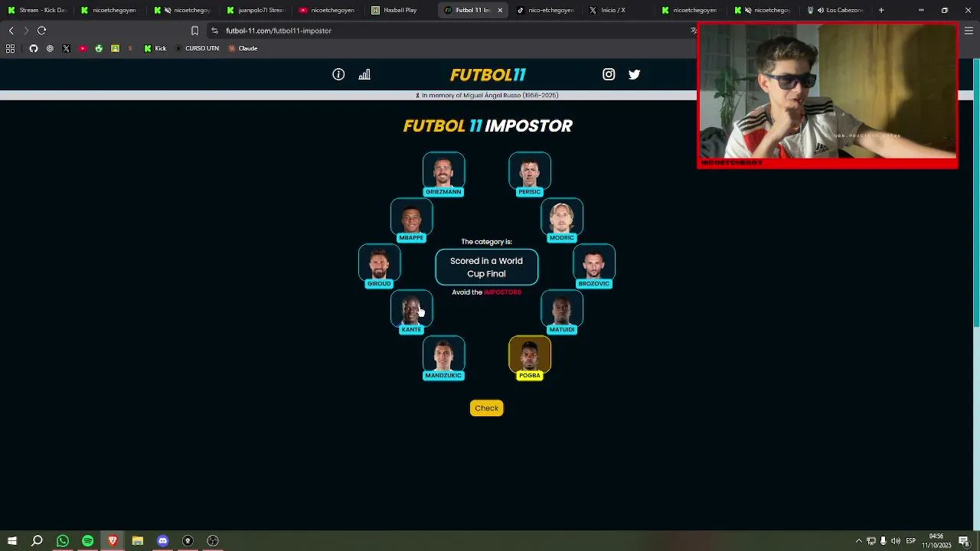
Task: Select the Giroud player card
Action: tap(379, 266)
